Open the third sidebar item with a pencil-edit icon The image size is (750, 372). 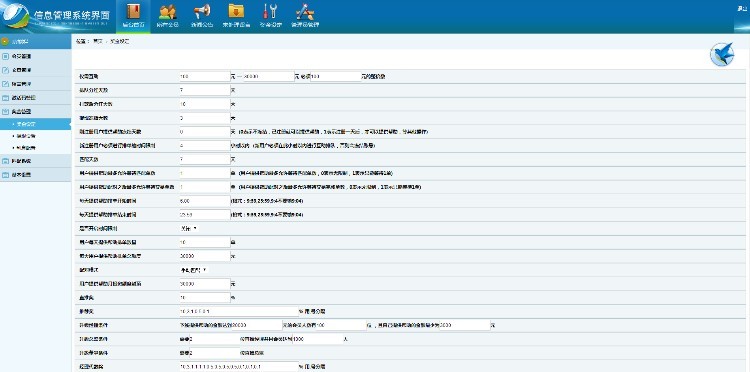point(35,84)
